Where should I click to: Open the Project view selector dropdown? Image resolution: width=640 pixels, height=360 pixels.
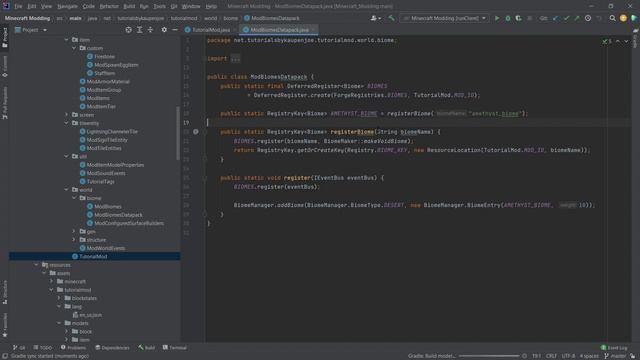31,30
